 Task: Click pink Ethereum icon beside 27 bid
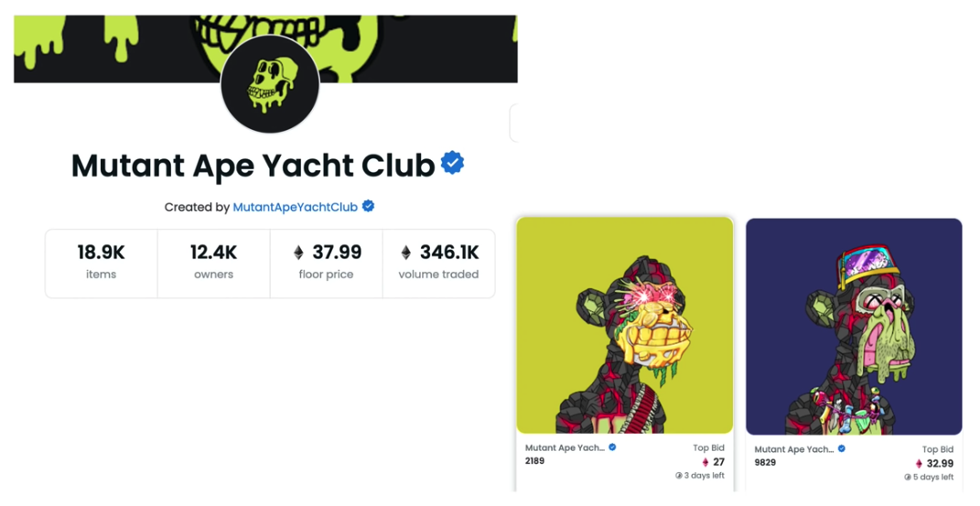pos(705,462)
